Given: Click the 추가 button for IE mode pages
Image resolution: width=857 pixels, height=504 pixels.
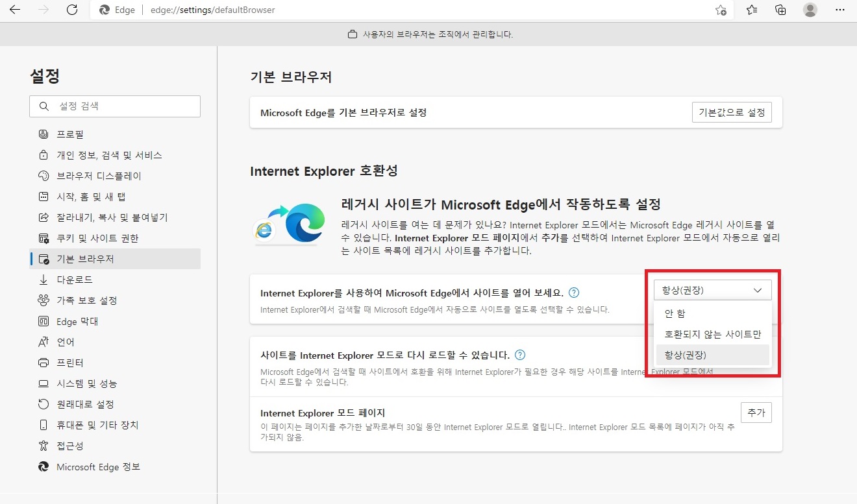Looking at the screenshot, I should click(756, 412).
